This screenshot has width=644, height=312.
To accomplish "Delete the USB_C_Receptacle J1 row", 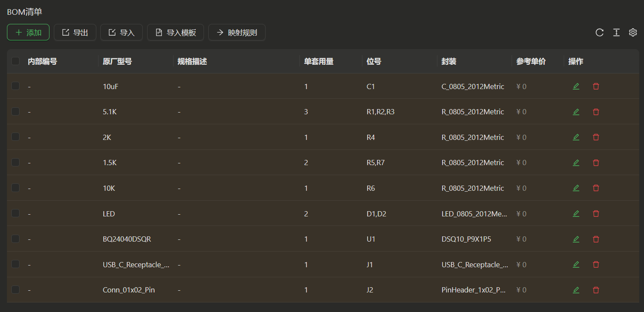I will pyautogui.click(x=596, y=265).
